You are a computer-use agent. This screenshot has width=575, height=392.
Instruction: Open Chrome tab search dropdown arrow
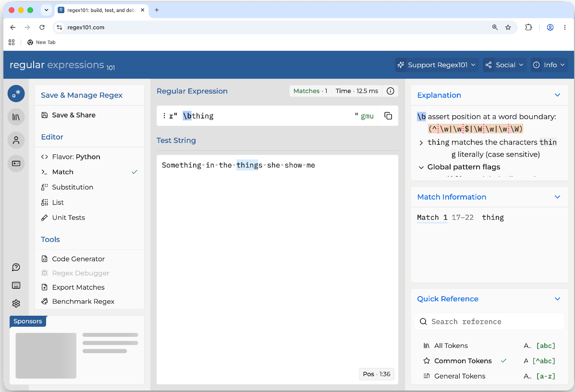tap(46, 10)
